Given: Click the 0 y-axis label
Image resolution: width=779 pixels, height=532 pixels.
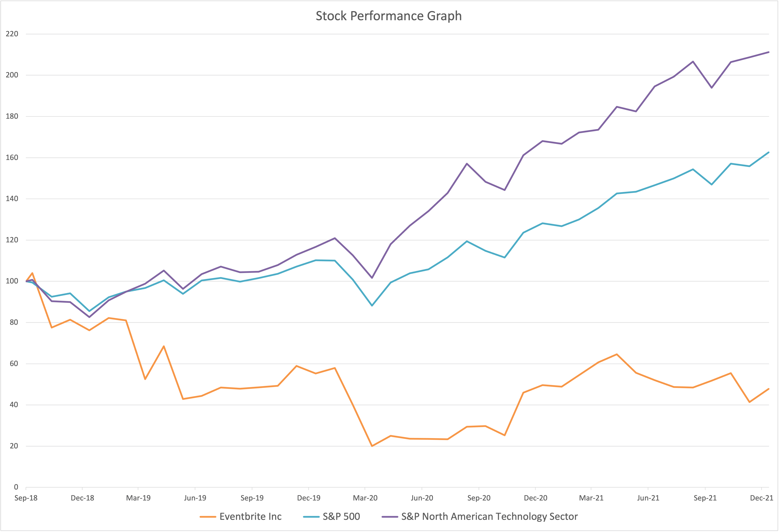Looking at the screenshot, I should [16, 487].
